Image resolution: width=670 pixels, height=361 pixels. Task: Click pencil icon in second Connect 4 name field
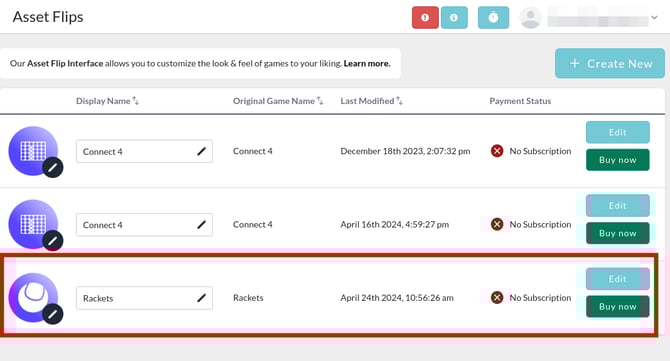pyautogui.click(x=201, y=225)
